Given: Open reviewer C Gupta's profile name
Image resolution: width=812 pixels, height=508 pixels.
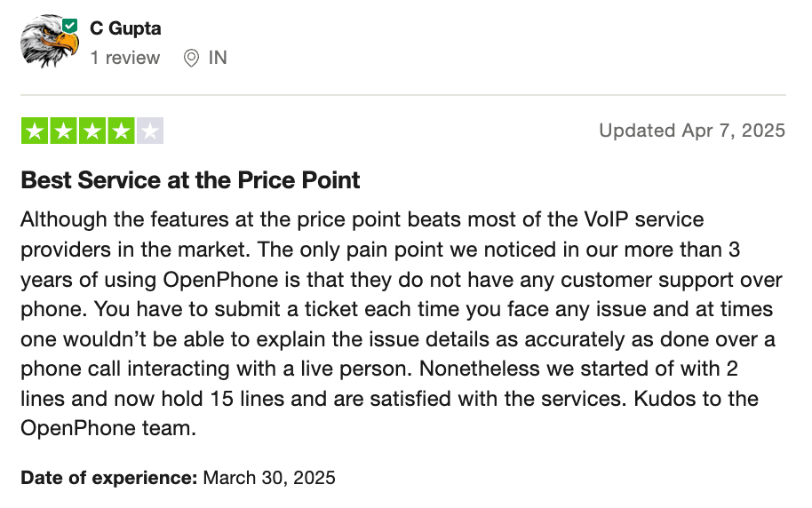Looking at the screenshot, I should coord(125,28).
